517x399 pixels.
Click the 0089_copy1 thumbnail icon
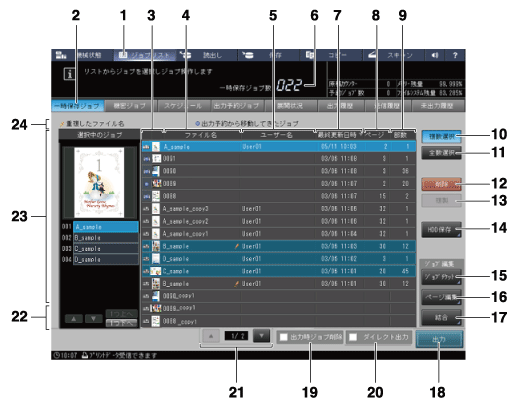click(x=156, y=308)
